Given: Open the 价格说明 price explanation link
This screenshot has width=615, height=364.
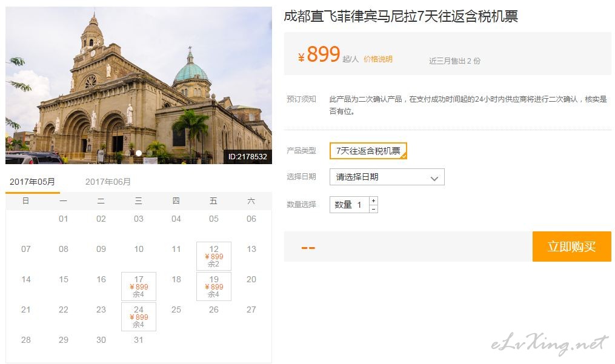Looking at the screenshot, I should coord(377,59).
